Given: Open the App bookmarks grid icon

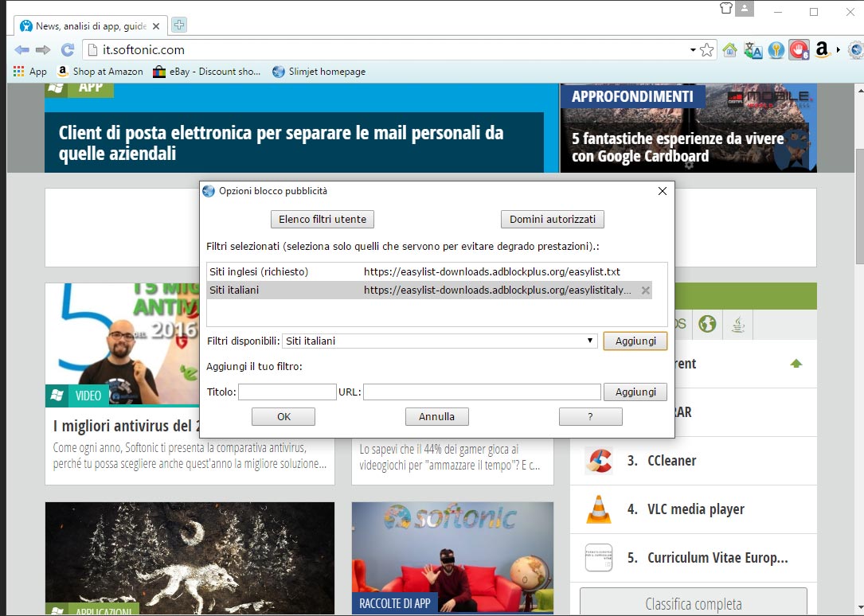Looking at the screenshot, I should pyautogui.click(x=19, y=72).
